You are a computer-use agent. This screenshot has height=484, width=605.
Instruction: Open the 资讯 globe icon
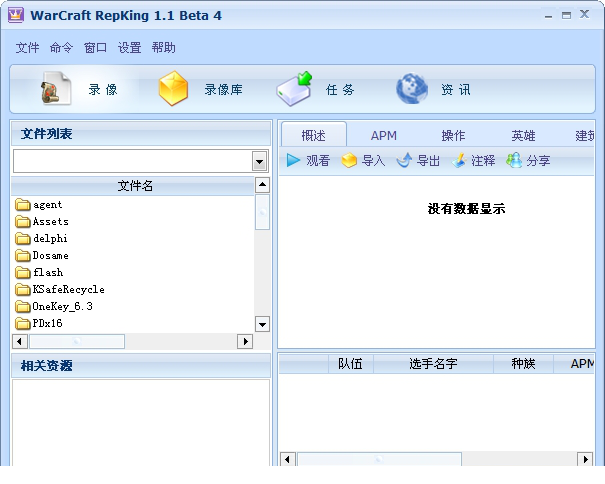412,89
